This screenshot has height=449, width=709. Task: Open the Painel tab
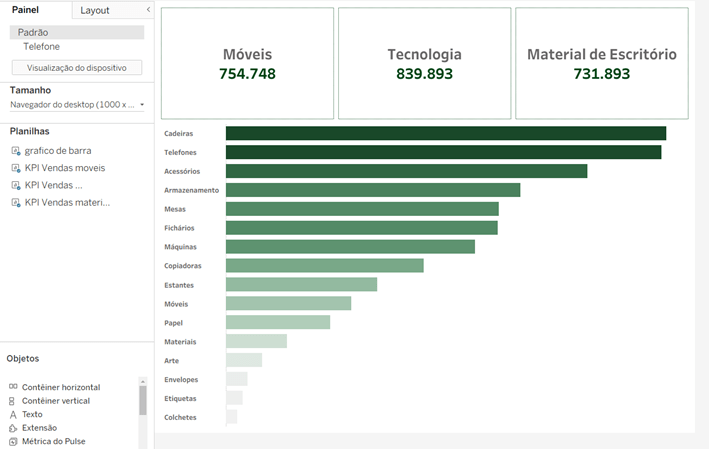(25, 10)
